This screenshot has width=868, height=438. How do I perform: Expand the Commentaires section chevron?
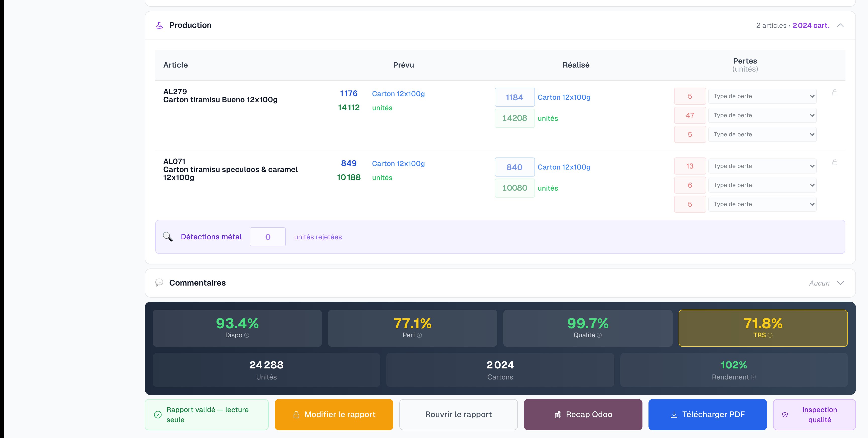pos(840,283)
